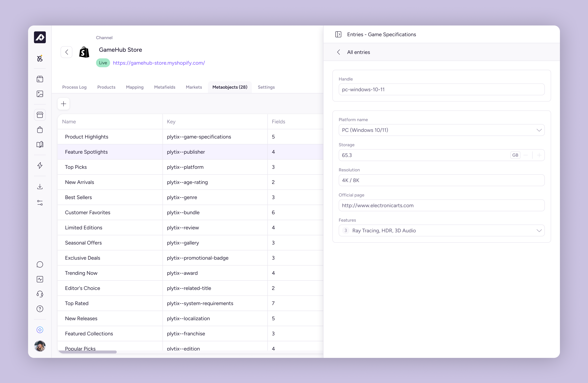Click the Plytix logo in sidebar
This screenshot has width=588, height=383.
point(40,37)
